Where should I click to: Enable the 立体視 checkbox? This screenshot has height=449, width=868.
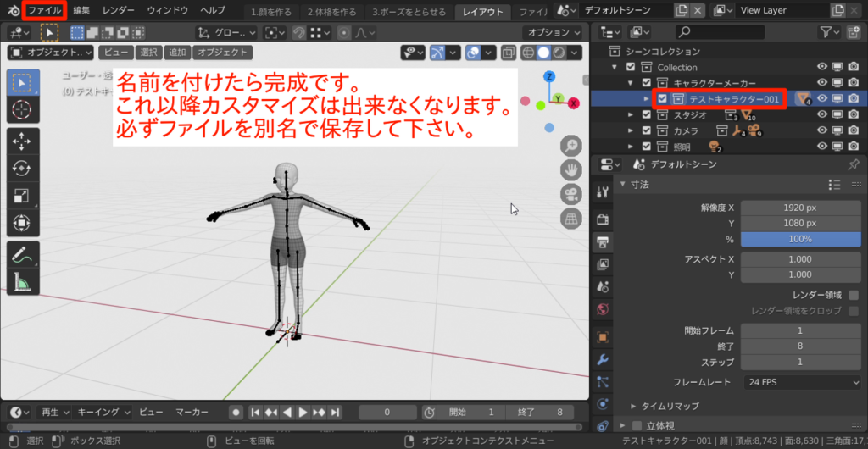(637, 426)
